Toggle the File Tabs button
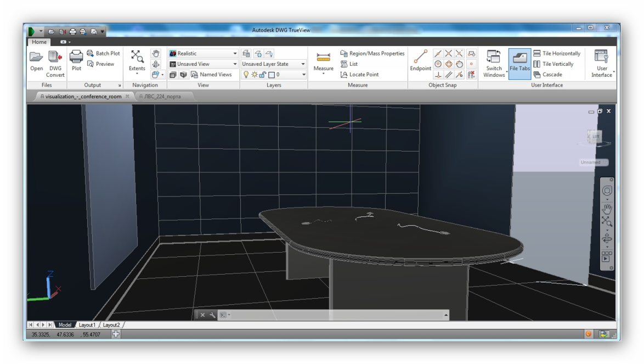This screenshot has height=364, width=644. (519, 63)
